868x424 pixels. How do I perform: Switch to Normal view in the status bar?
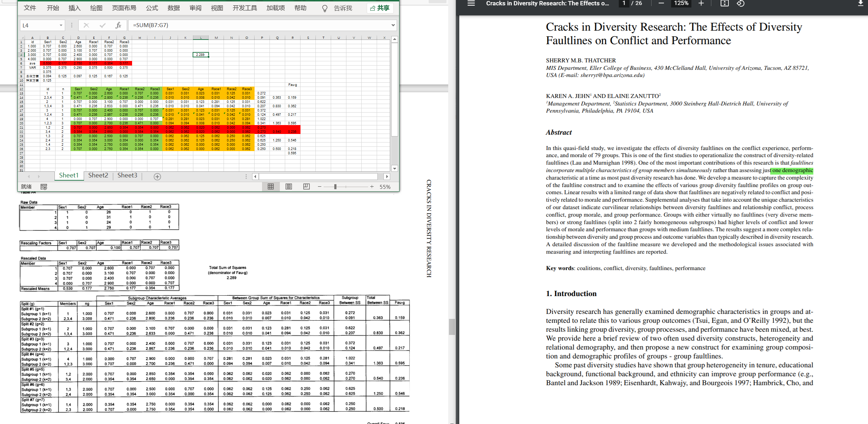271,187
